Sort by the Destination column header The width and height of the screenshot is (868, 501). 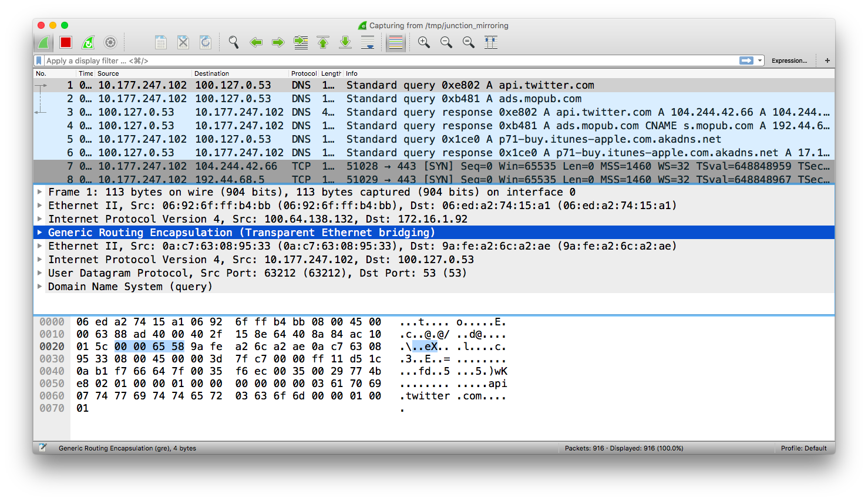coord(211,73)
